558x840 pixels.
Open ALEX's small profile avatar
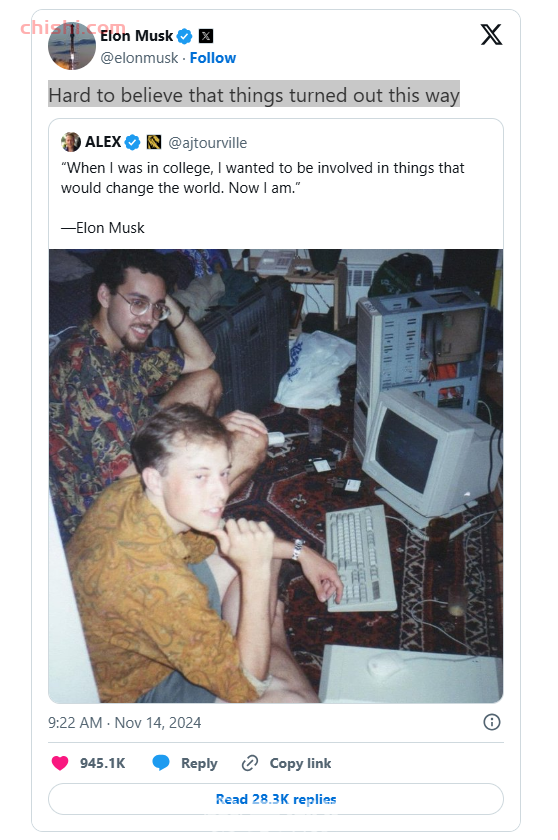point(71,142)
